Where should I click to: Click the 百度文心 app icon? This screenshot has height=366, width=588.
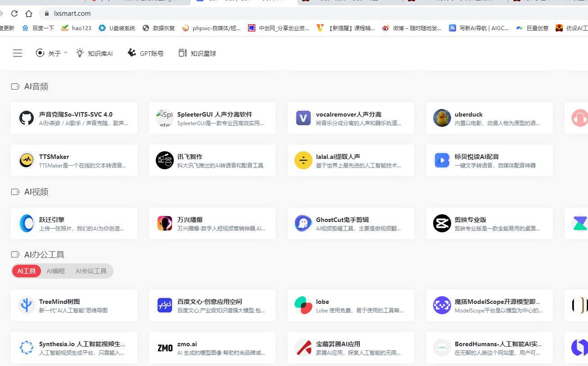tap(165, 305)
